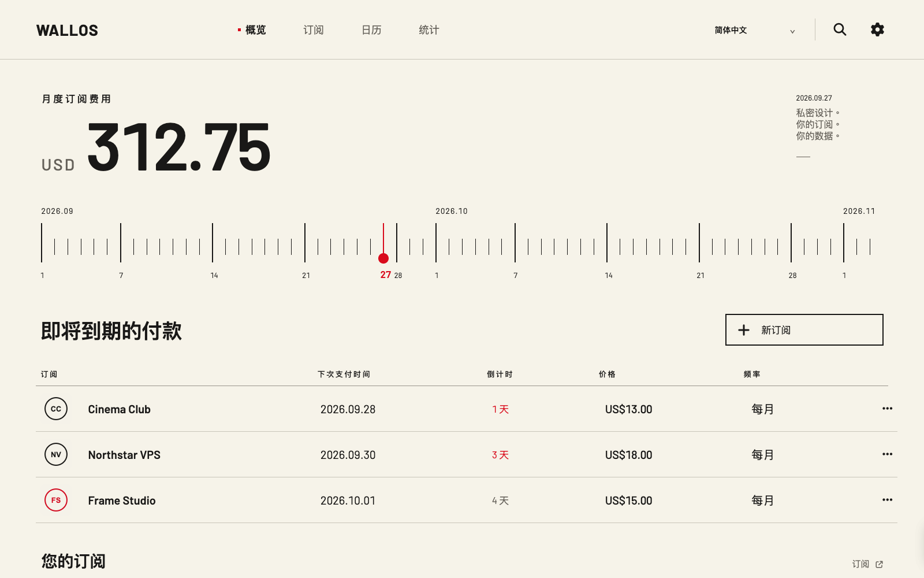924x578 pixels.
Task: Click the CC avatar for Cinema Club
Action: [x=56, y=409]
